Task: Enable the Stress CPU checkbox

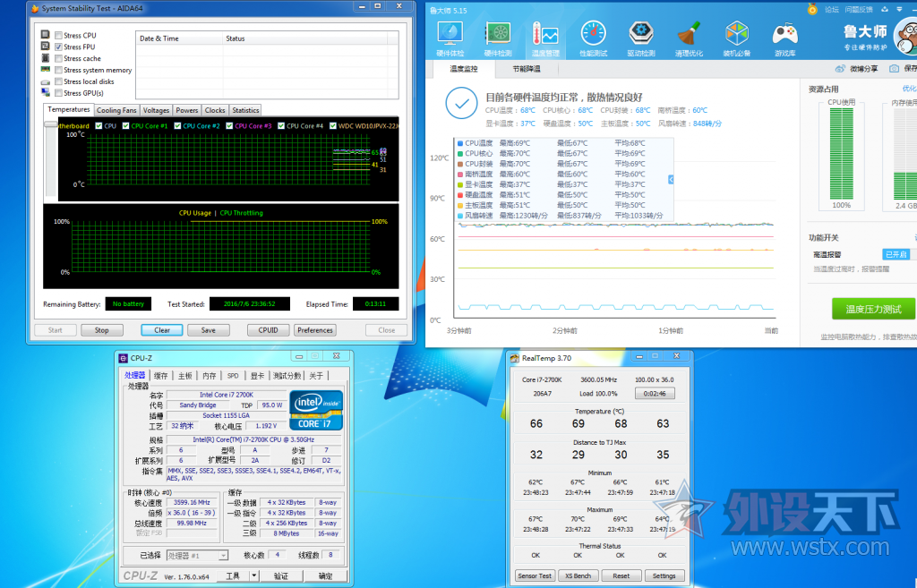Action: [x=58, y=35]
